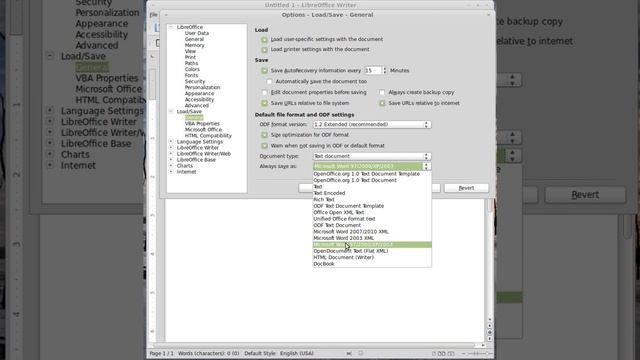Toggle Warn when not saving in ODF
The height and width of the screenshot is (360, 640).
click(x=264, y=146)
